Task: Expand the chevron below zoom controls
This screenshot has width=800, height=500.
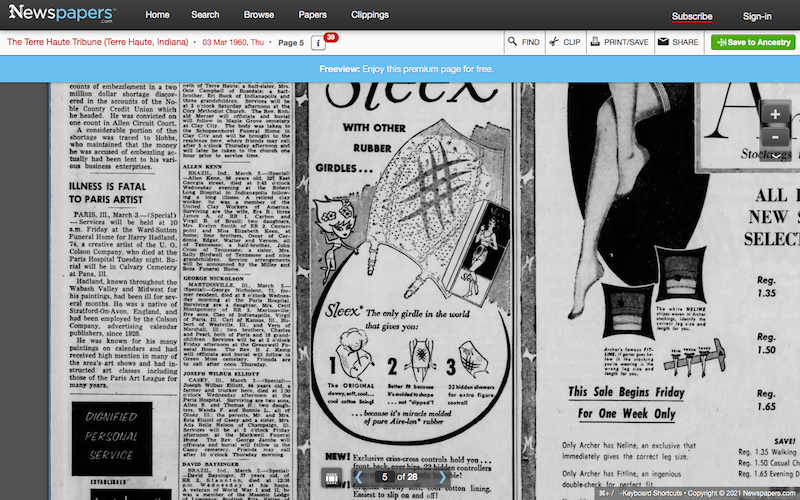Action: point(776,156)
